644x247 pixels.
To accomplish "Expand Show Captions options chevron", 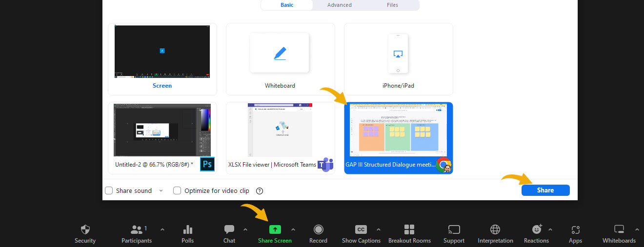I will click(378, 229).
